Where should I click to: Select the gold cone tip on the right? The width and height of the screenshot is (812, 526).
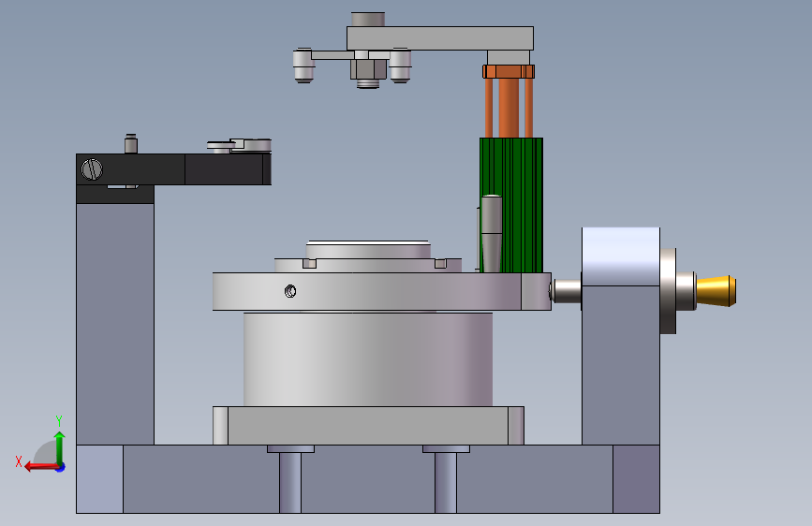pyautogui.click(x=716, y=291)
